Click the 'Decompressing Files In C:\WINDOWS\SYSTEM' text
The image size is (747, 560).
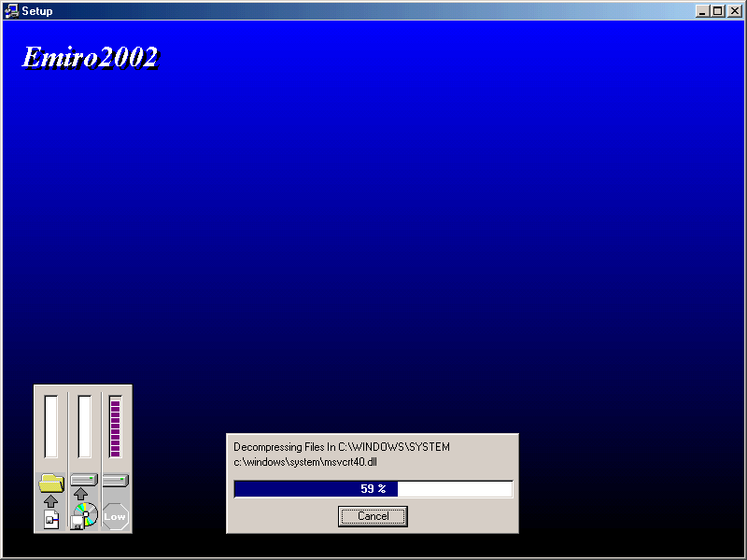click(x=342, y=447)
